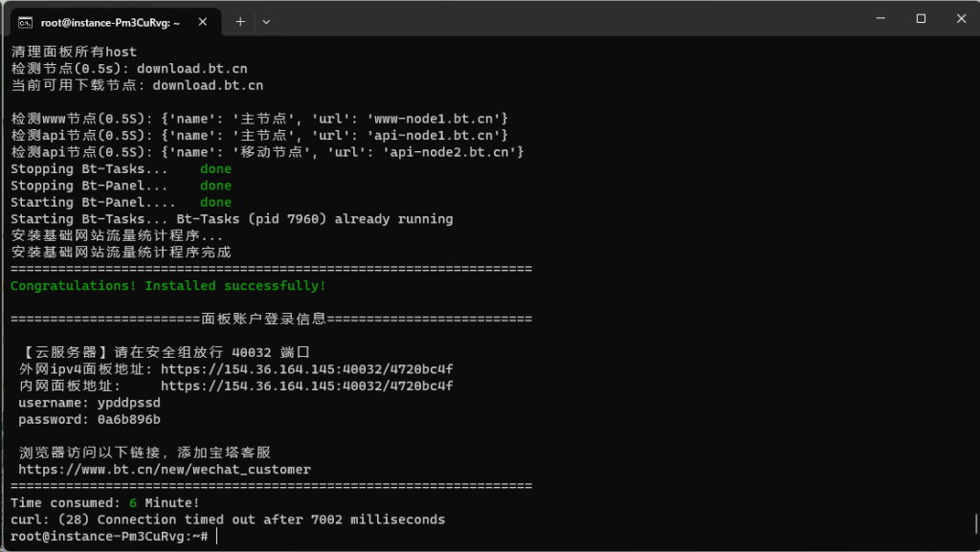This screenshot has height=552, width=980.
Task: Expand the new tab profile dropdown chevron
Action: [266, 21]
